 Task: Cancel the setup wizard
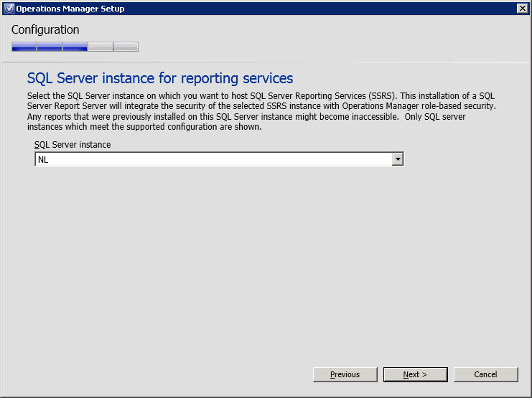[x=485, y=374]
